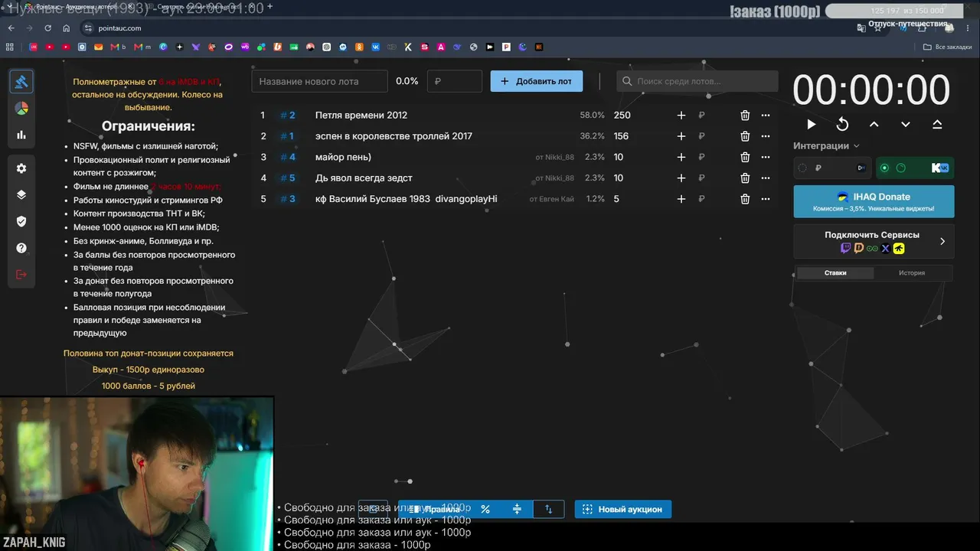Screen dimensions: 980x551
Task: Open more options for "Дь явол всегда здедст"
Action: coord(765,178)
